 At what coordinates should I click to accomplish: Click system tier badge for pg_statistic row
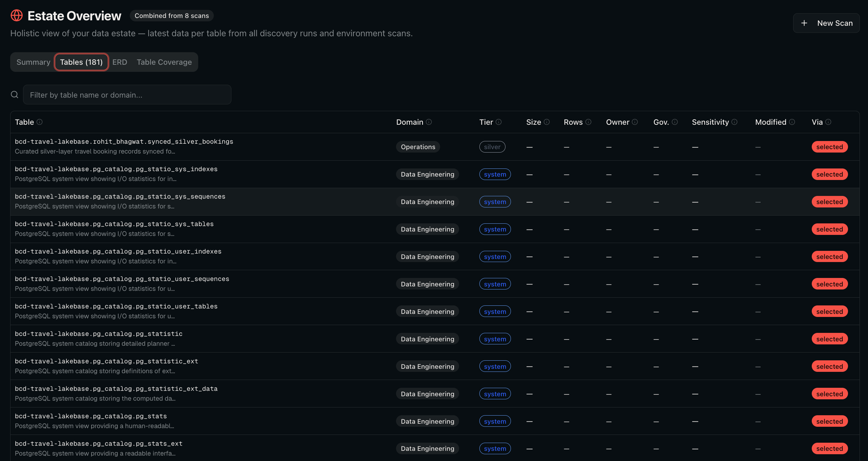pos(495,339)
